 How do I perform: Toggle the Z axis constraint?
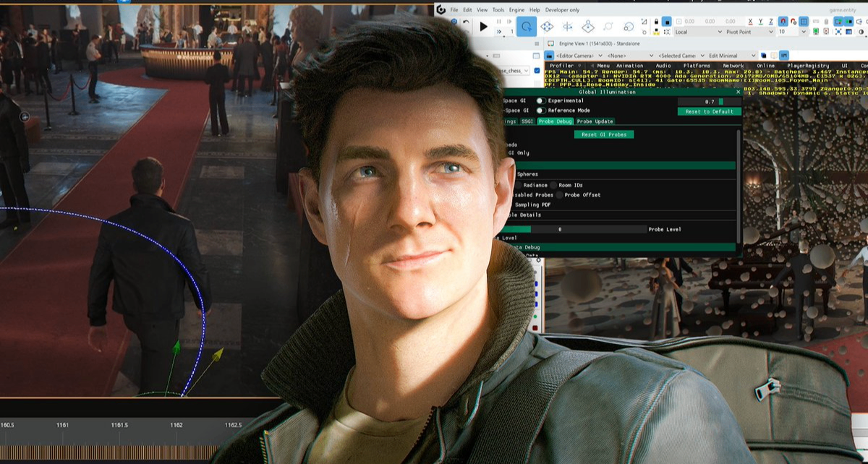coord(770,22)
